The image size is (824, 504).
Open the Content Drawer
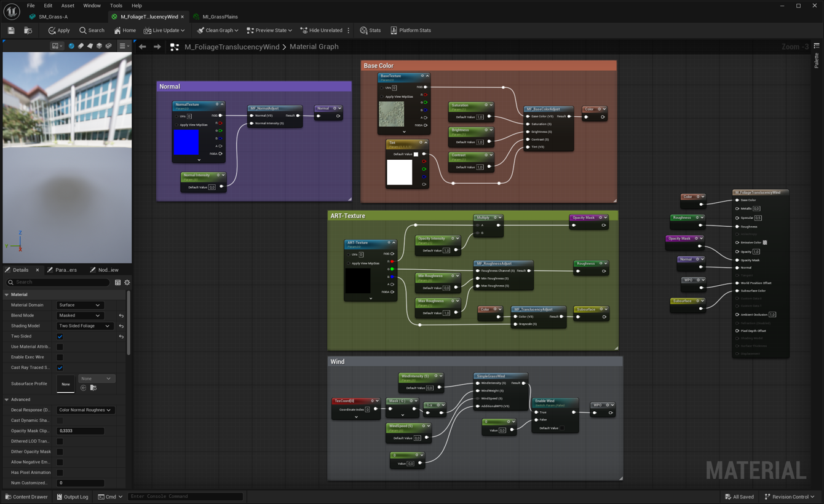pos(26,497)
